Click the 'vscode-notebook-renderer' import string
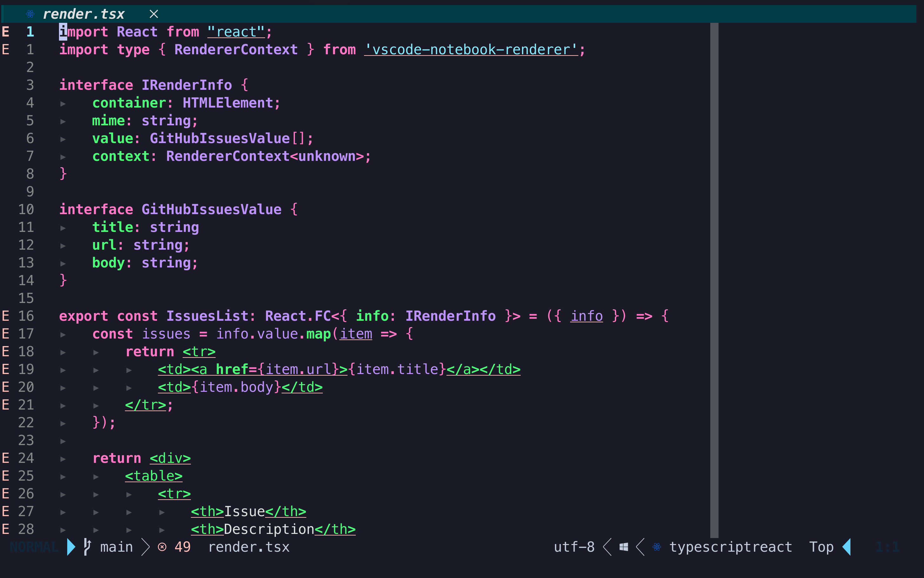The height and width of the screenshot is (578, 924). point(472,49)
